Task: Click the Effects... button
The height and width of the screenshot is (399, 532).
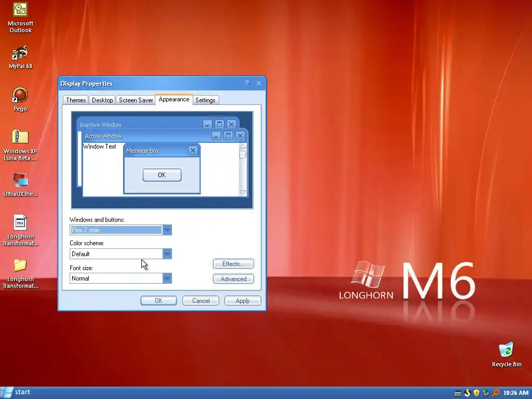Action: tap(233, 263)
